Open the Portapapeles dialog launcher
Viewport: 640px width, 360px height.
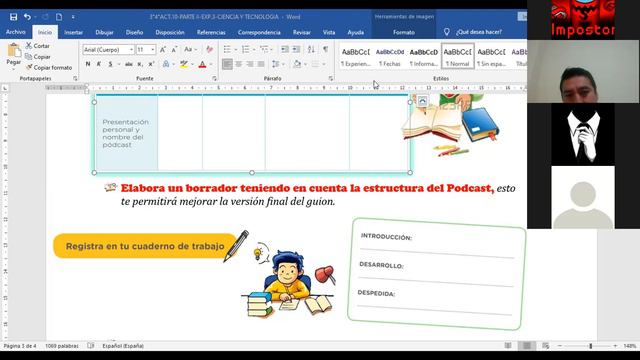click(75, 78)
